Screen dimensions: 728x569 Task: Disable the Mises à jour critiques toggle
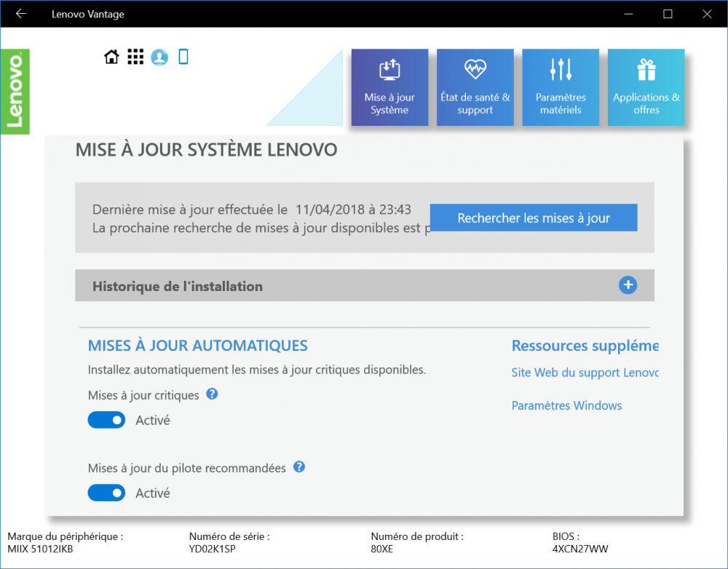(106, 420)
